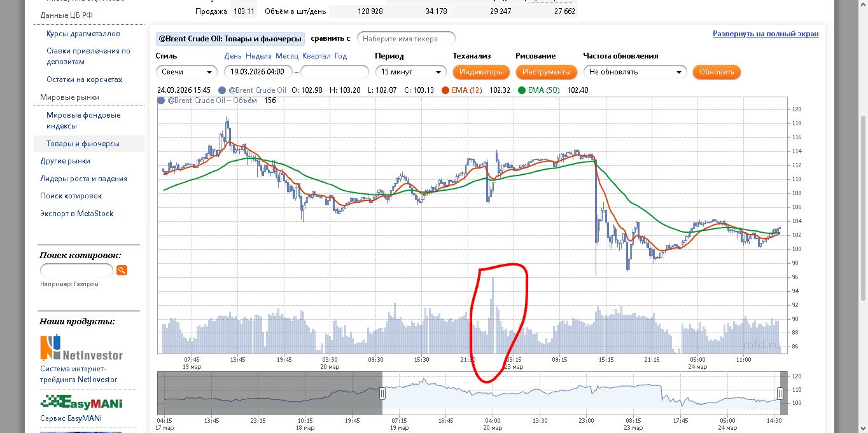
Task: Toggle the EMA (50) green legend dot
Action: coord(522,90)
